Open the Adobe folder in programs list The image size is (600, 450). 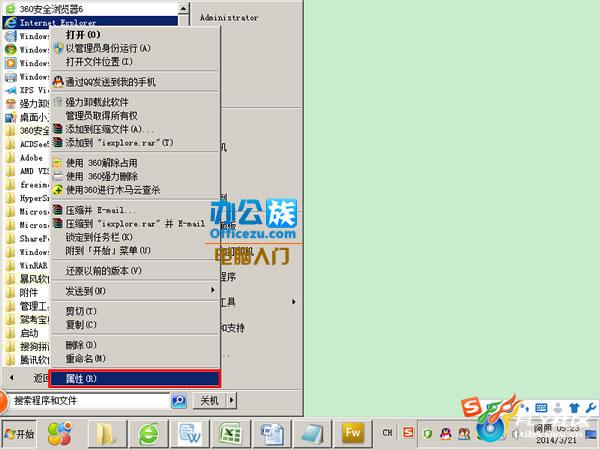[27, 158]
